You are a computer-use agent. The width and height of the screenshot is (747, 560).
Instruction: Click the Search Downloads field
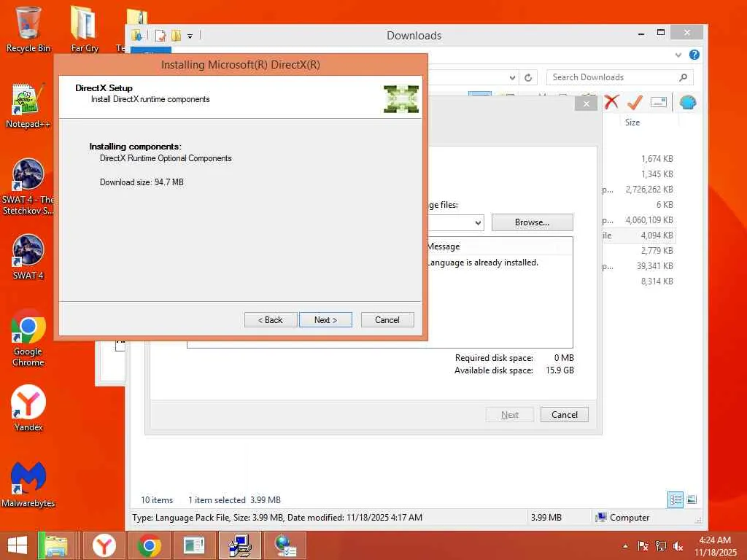619,77
